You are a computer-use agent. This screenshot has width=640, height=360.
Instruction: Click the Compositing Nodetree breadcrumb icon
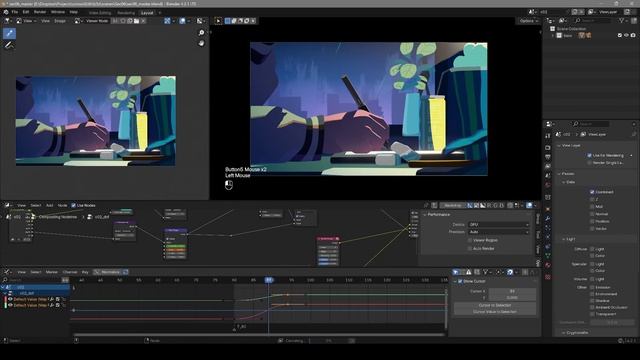tap(34, 217)
